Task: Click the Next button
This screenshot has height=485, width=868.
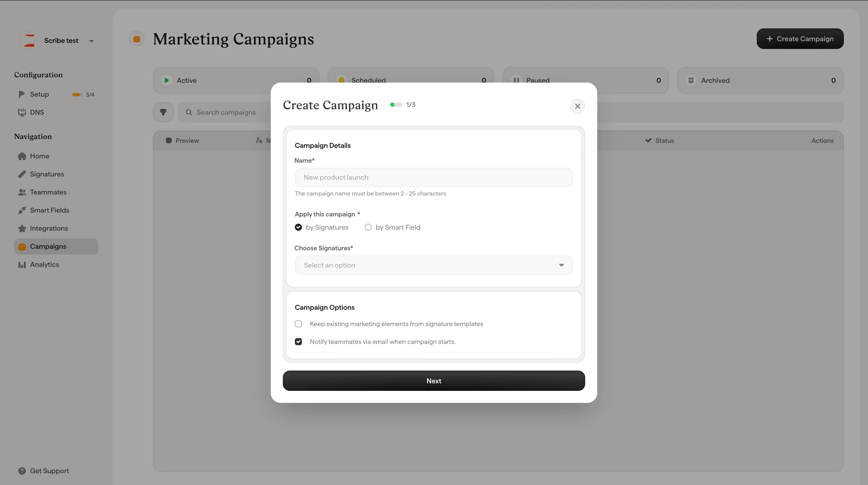Action: click(x=434, y=381)
